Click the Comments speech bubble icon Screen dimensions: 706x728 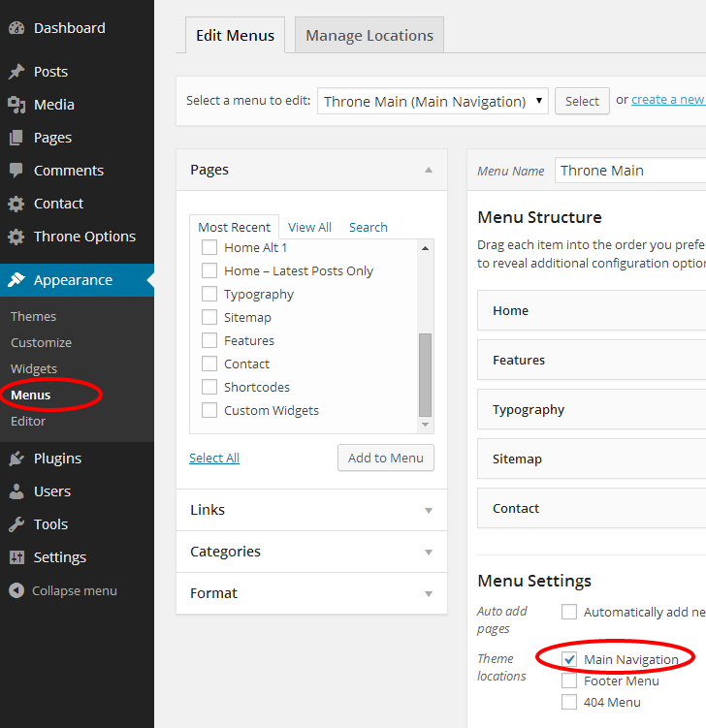(16, 171)
